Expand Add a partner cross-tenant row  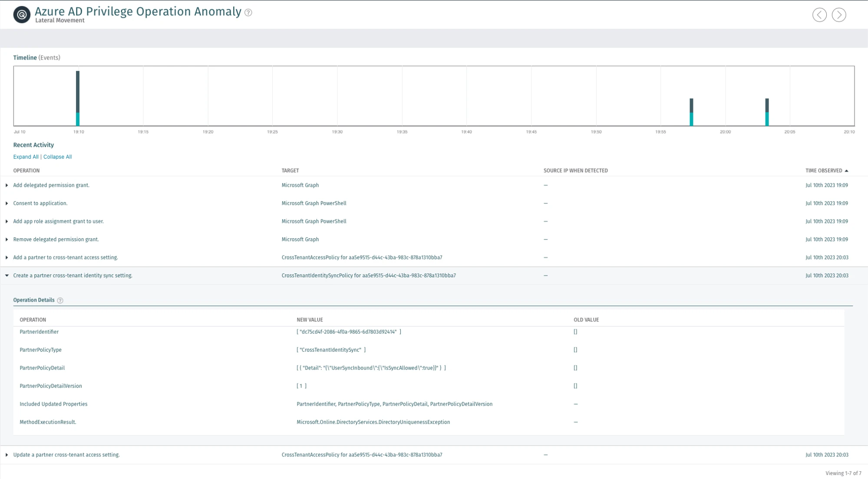click(x=7, y=257)
